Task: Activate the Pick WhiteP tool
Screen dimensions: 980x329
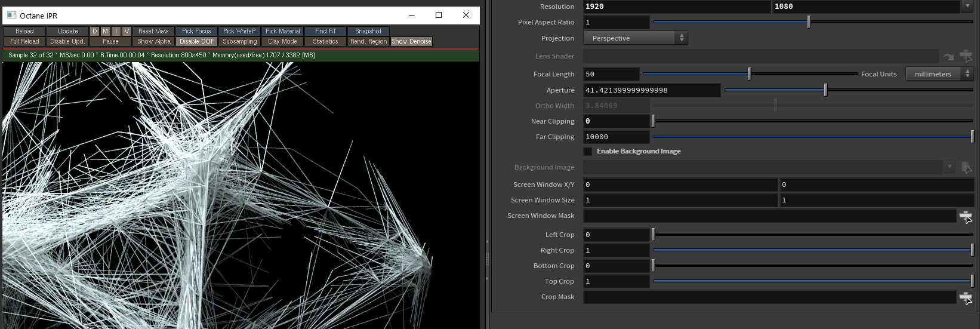Action: 239,31
